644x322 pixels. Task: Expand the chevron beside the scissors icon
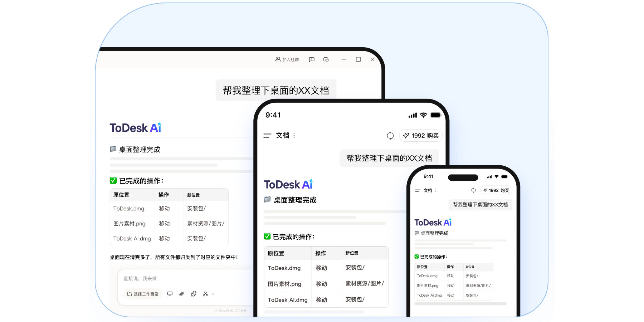point(213,294)
